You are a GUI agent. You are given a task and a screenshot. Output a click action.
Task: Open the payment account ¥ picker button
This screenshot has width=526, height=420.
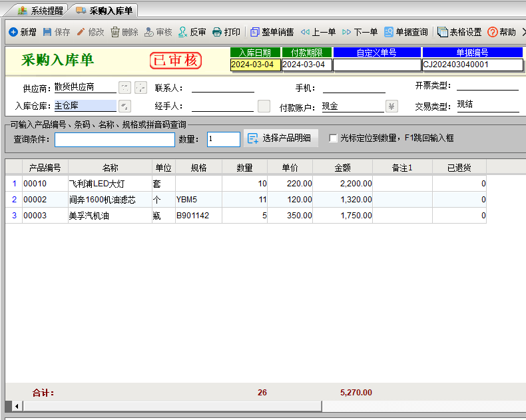click(x=392, y=106)
